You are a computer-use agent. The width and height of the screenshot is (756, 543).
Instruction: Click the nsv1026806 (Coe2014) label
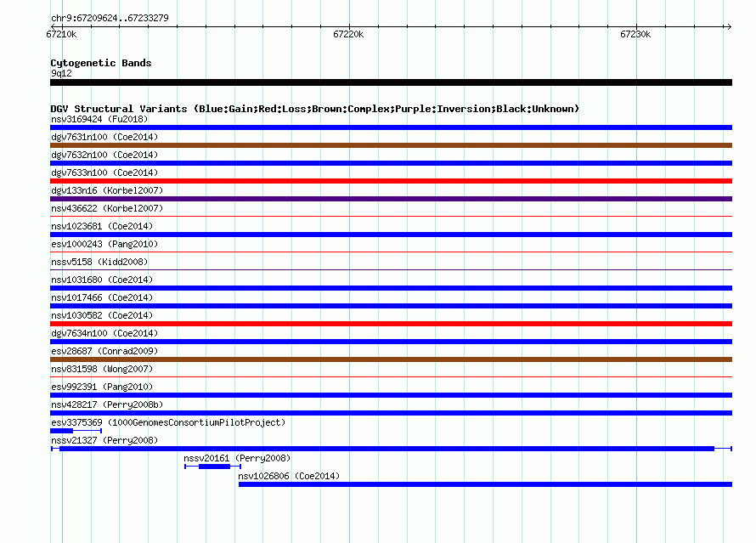pyautogui.click(x=289, y=476)
